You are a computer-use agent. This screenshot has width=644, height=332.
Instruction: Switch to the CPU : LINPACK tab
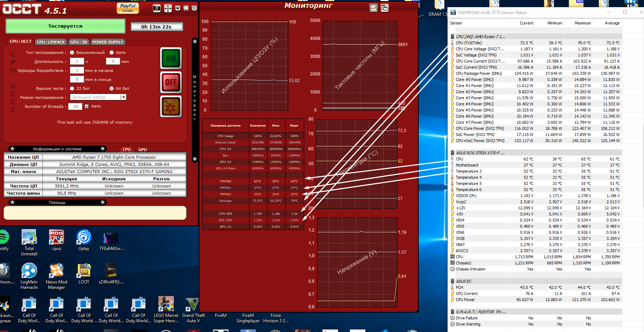click(51, 42)
